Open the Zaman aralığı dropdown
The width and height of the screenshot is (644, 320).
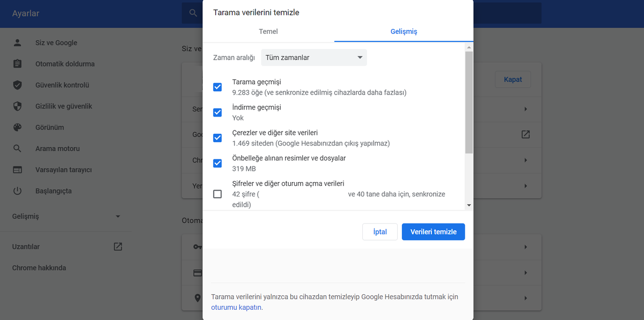click(x=314, y=57)
